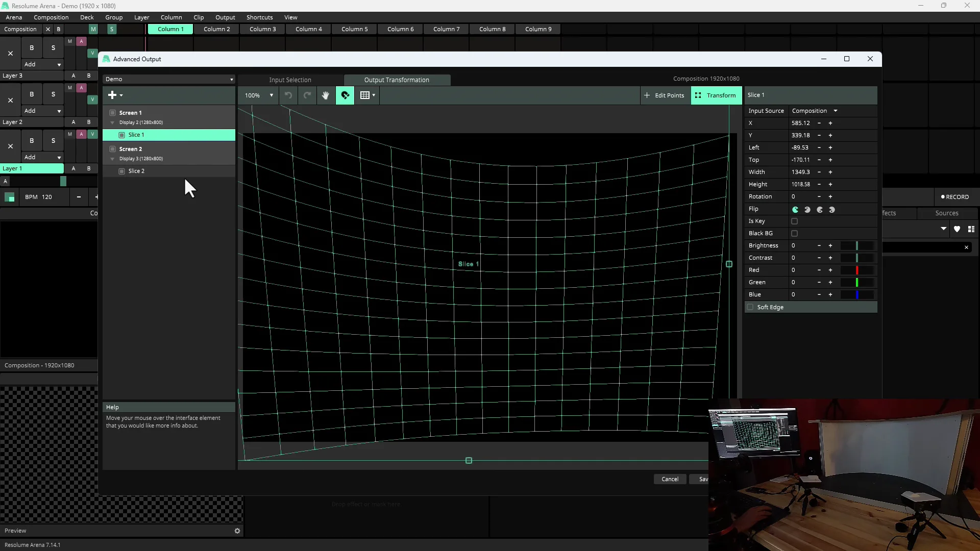Click the heart favorites icon near Sources

[958, 229]
